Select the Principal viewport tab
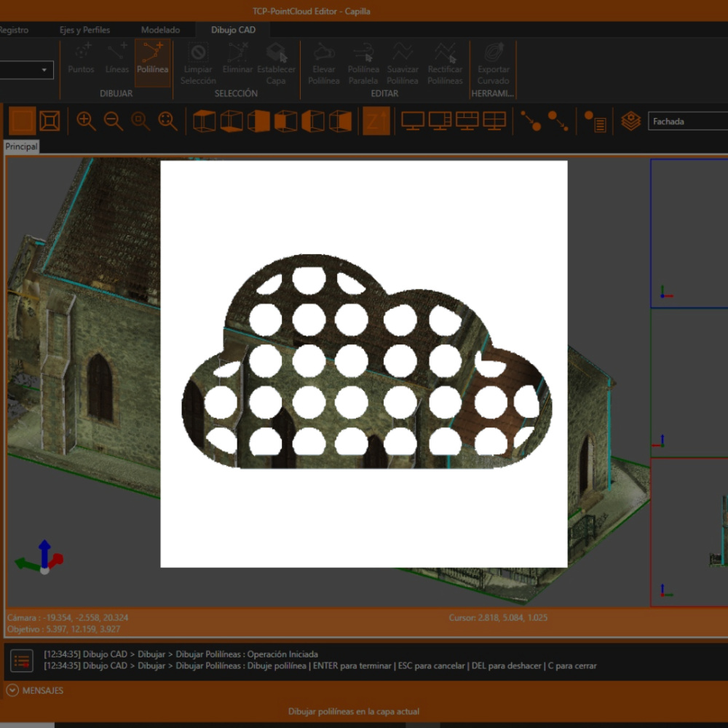Viewport: 728px width, 728px height. [x=21, y=146]
